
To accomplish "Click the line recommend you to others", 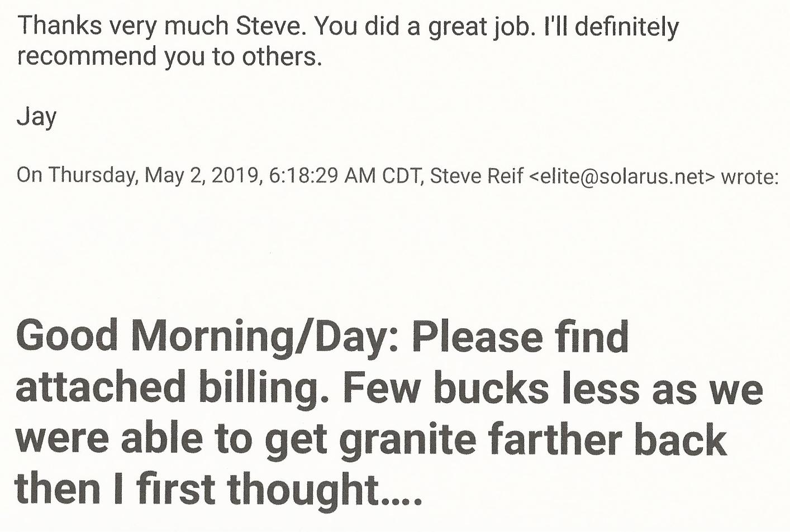I will [x=170, y=57].
